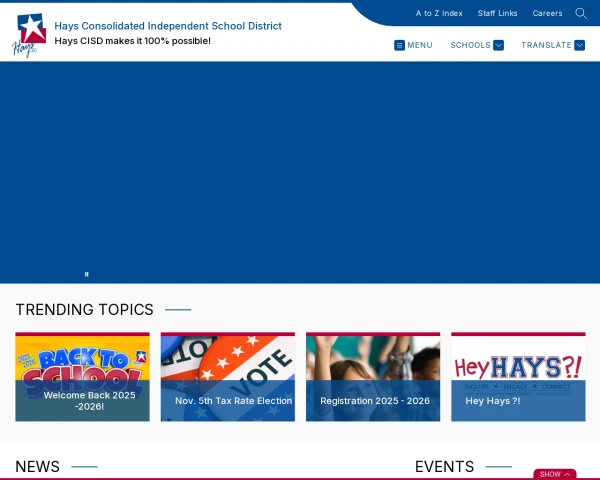Click the hamburger MENU icon
600x480 pixels.
399,45
